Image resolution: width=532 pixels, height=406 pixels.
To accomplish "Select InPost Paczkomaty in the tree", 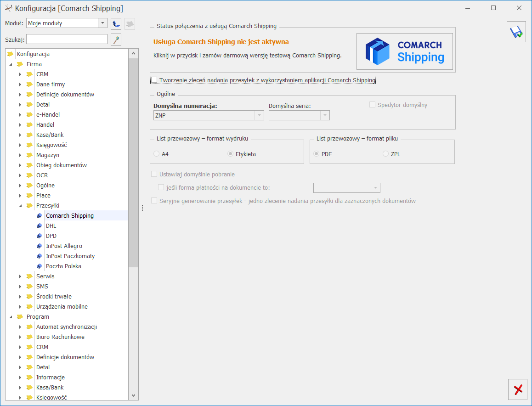I will click(x=70, y=256).
